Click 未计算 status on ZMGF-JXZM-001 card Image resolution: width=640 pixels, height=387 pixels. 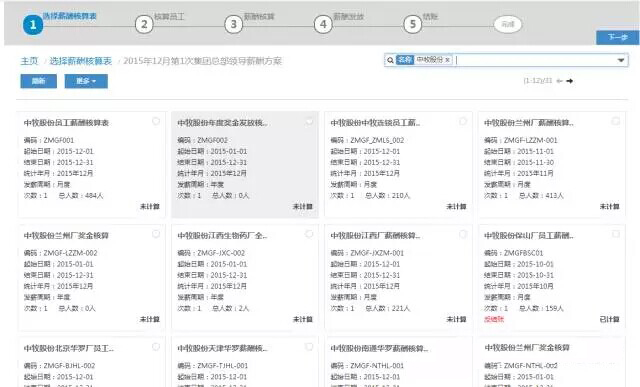pyautogui.click(x=456, y=319)
